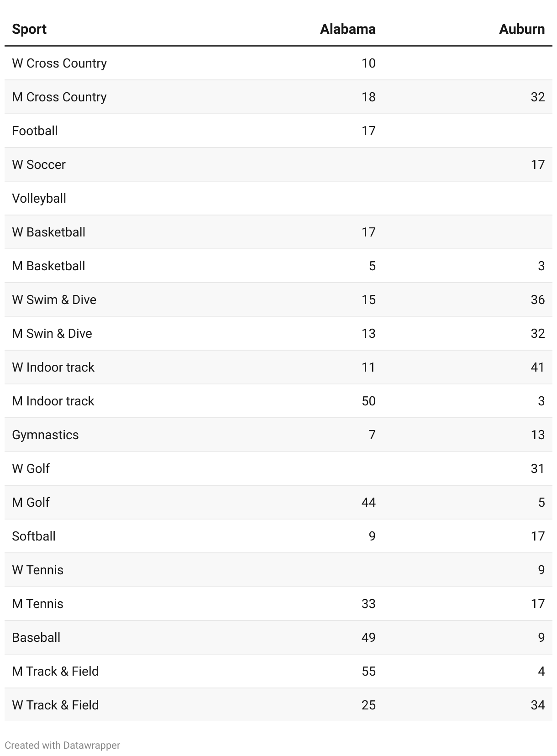The image size is (557, 756).
Task: Select the Gymnastics row label
Action: 45,435
